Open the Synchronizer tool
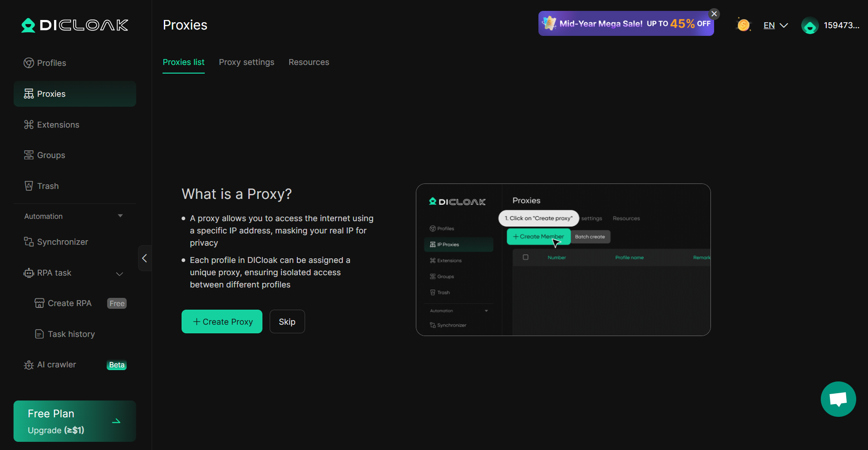Viewport: 868px width, 450px height. coord(57,242)
